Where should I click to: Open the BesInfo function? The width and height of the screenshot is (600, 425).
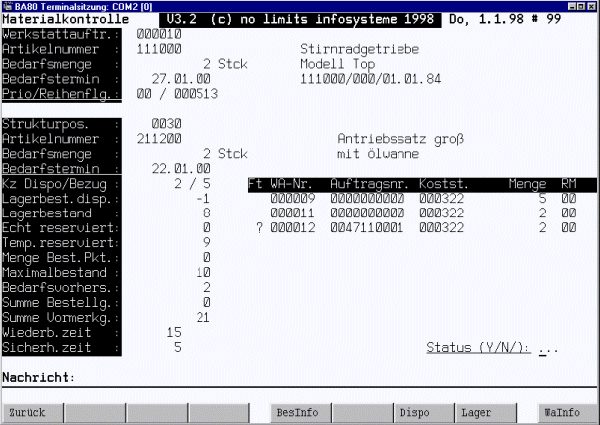coord(299,412)
